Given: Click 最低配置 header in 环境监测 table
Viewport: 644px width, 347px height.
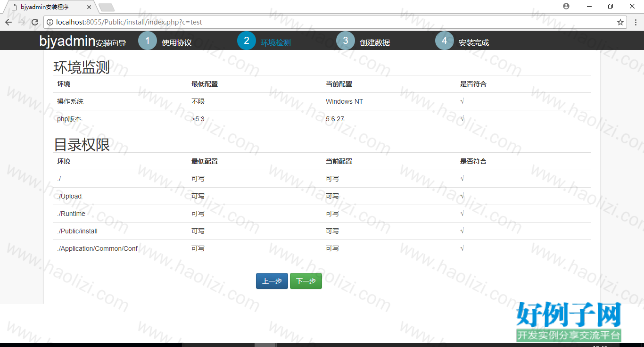Looking at the screenshot, I should point(205,84).
